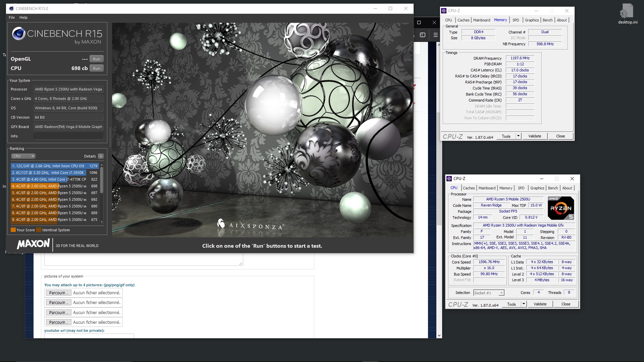Switch to SPD tab in upper CPU-Z
Image resolution: width=644 pixels, height=362 pixels.
tap(516, 20)
